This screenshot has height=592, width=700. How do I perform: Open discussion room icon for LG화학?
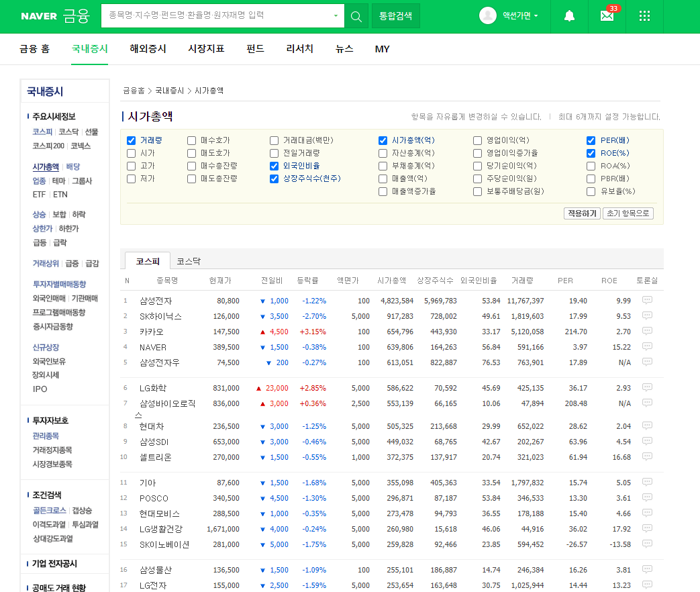647,387
